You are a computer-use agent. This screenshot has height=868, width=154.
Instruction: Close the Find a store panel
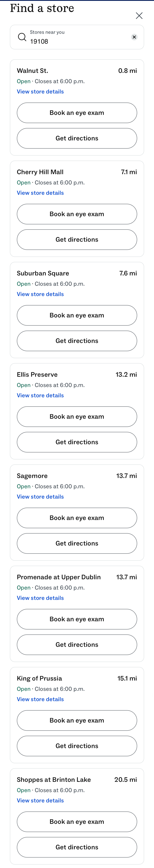139,16
